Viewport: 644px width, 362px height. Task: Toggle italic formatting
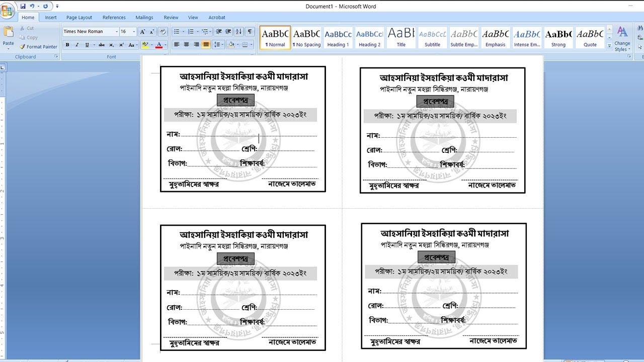coord(77,45)
